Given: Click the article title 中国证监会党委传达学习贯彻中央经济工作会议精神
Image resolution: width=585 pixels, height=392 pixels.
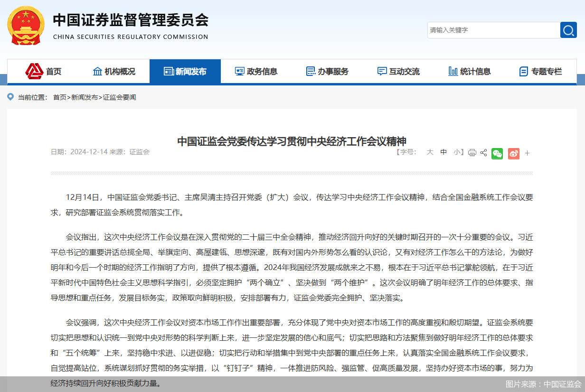Looking at the screenshot, I should [x=292, y=141].
